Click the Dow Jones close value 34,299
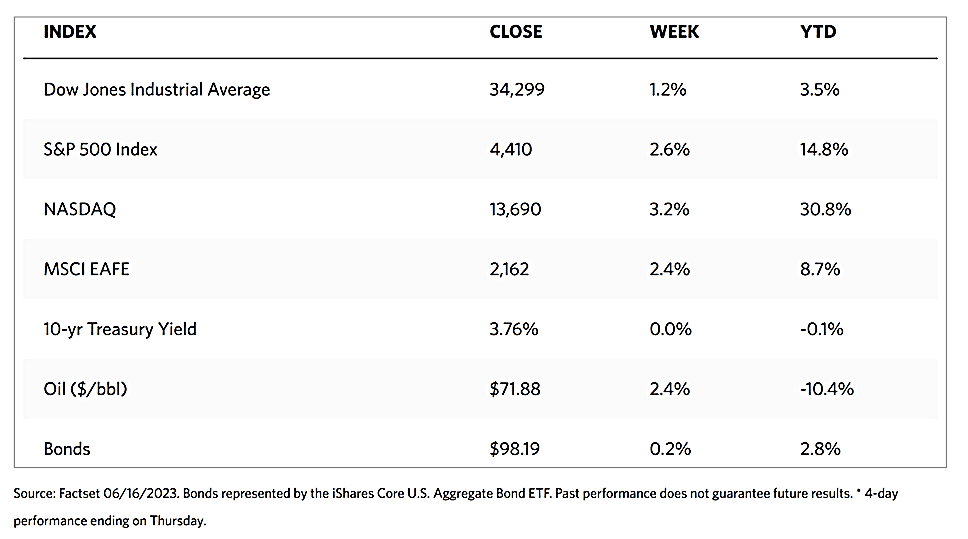Viewport: 968px width, 539px height. [518, 89]
